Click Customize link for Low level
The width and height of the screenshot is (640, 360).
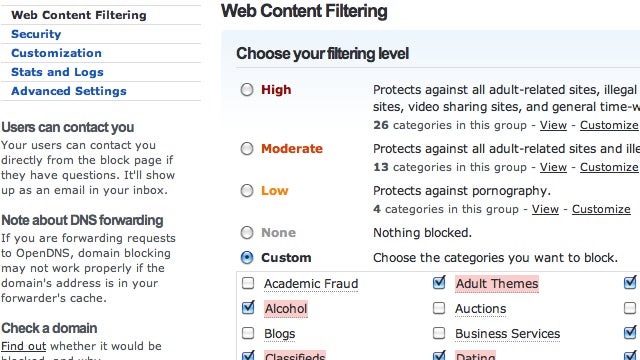[601, 209]
